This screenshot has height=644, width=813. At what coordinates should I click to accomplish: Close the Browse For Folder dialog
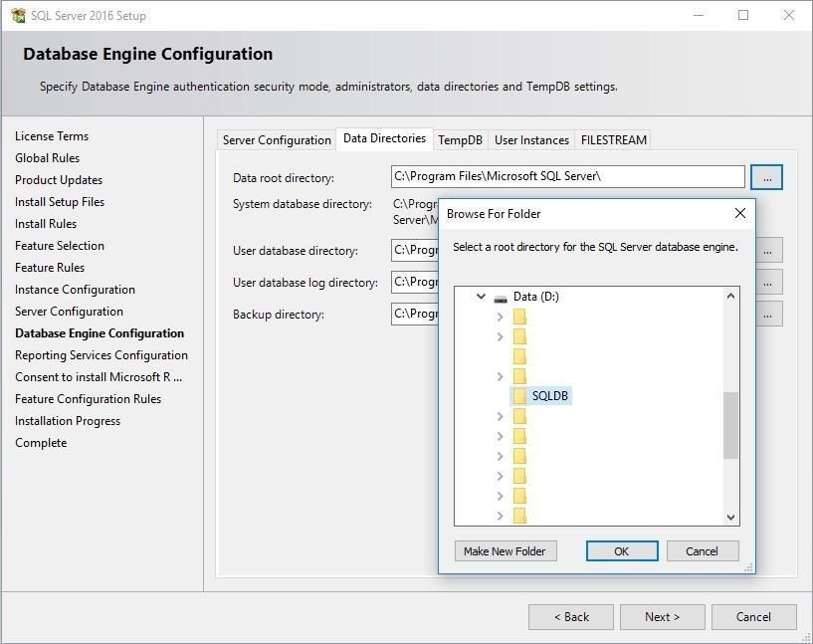739,213
